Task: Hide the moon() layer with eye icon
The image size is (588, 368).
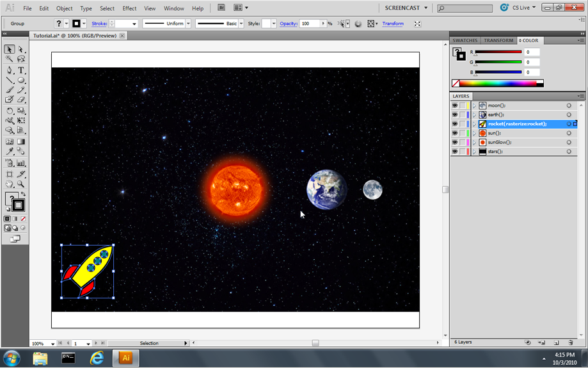Action: (455, 106)
